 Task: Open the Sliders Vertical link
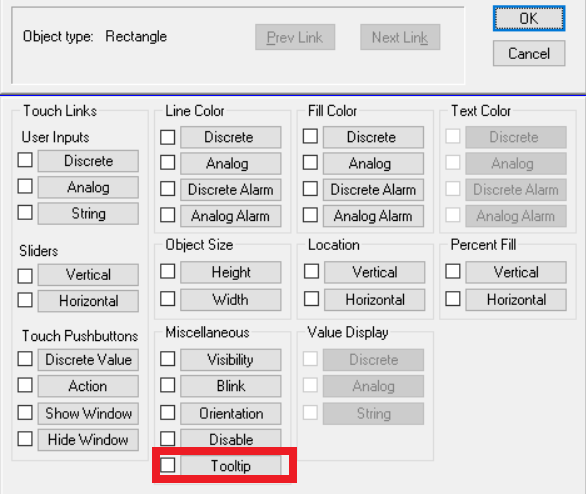88,275
